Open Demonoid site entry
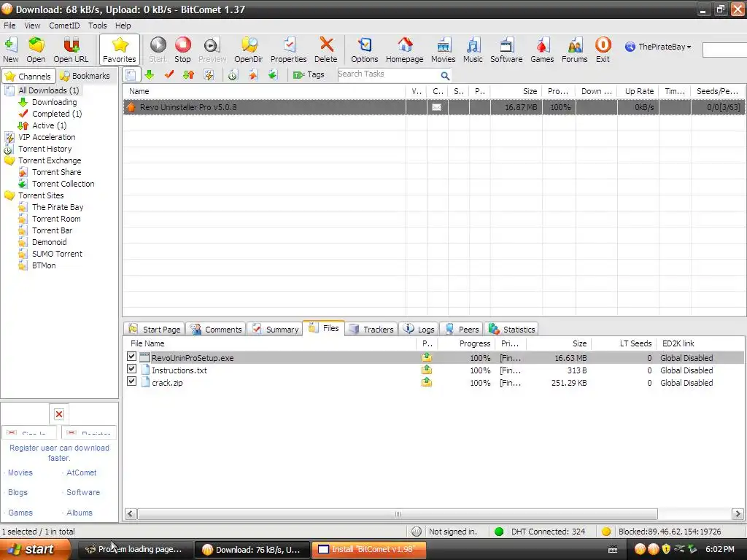 49,242
